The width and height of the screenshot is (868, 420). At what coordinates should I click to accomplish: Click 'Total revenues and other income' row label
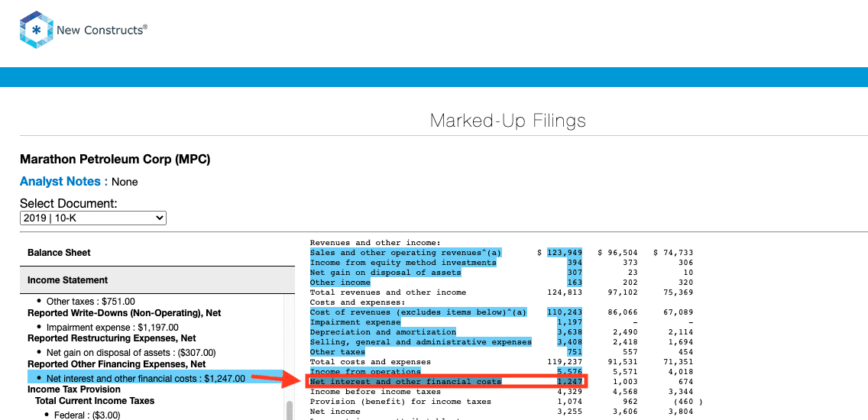pyautogui.click(x=388, y=292)
